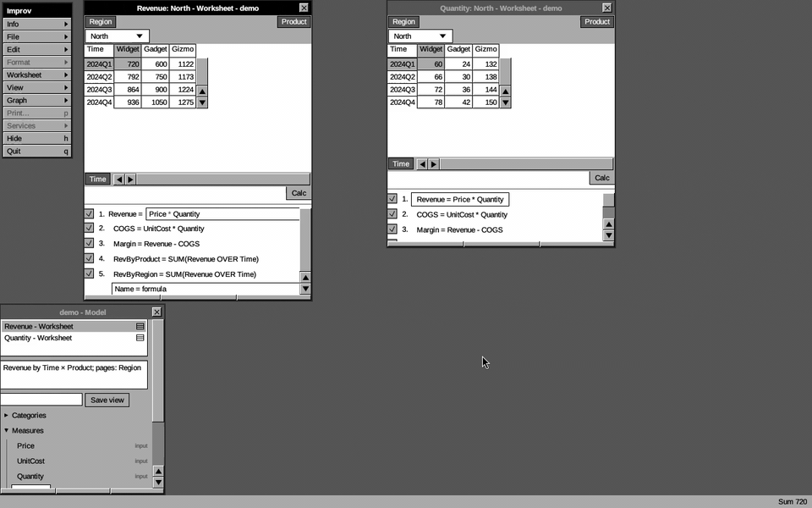Viewport: 812px width, 508px height.
Task: Click the Price * Quantity formula field
Action: pos(222,214)
